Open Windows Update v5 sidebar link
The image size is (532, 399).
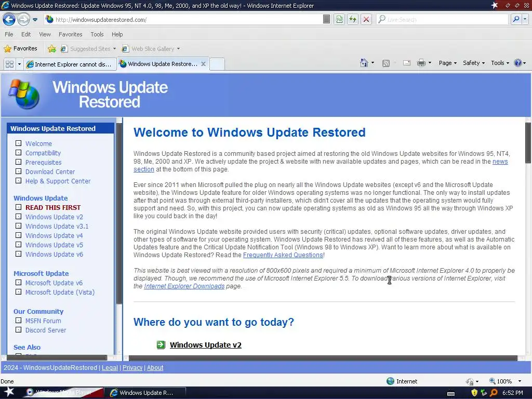(54, 245)
